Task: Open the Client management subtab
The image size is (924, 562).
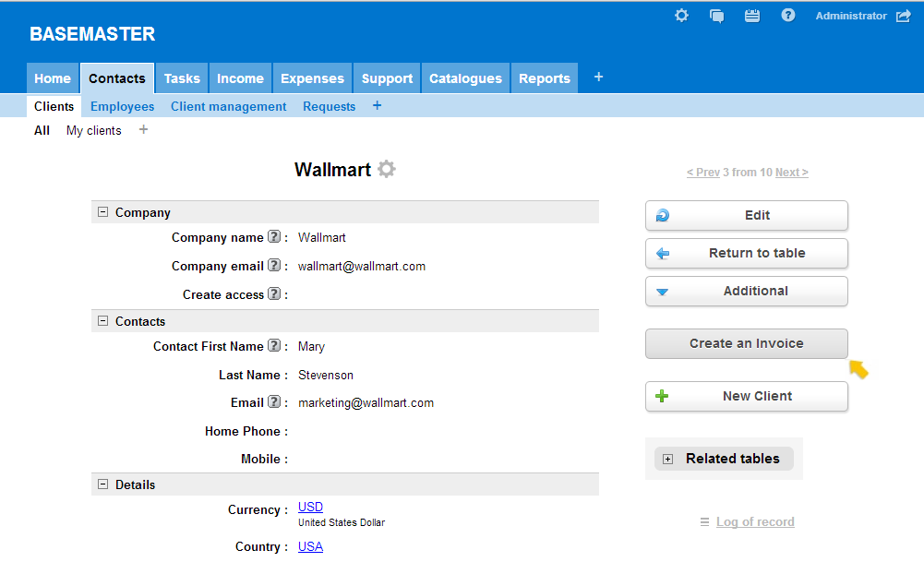Action: 229,107
